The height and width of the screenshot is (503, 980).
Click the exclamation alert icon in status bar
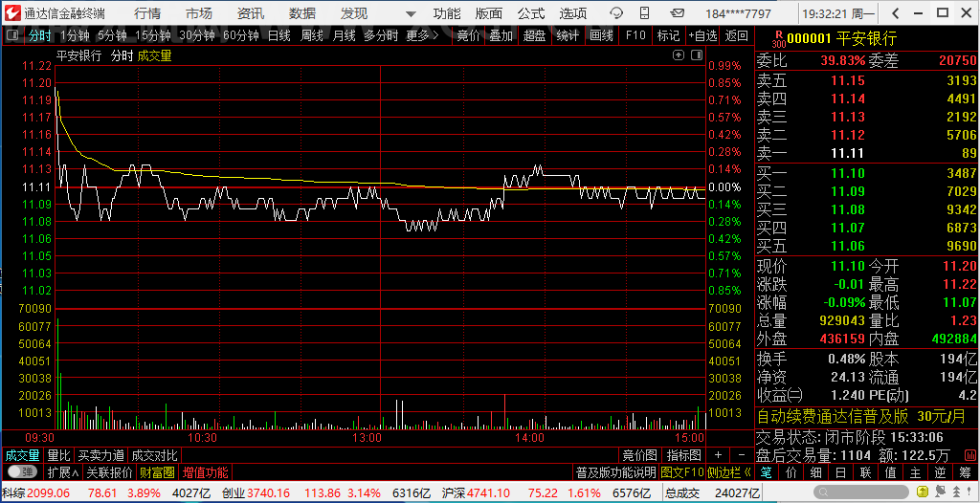tap(969, 492)
